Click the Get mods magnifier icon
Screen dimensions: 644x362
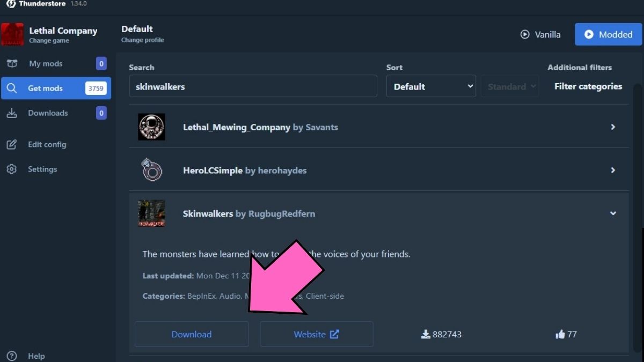click(12, 88)
